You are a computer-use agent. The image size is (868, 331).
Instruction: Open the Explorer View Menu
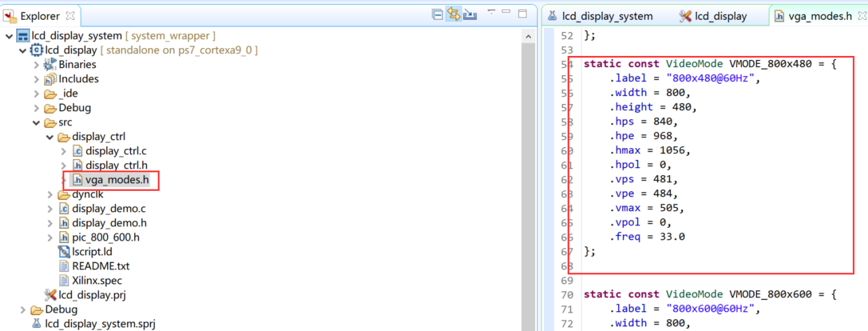coord(491,13)
